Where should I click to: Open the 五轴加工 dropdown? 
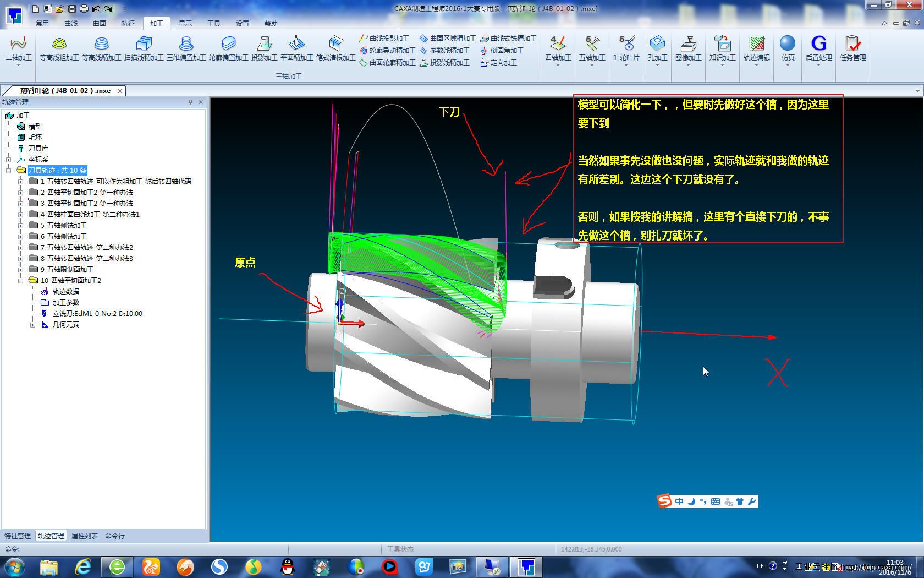pos(592,65)
